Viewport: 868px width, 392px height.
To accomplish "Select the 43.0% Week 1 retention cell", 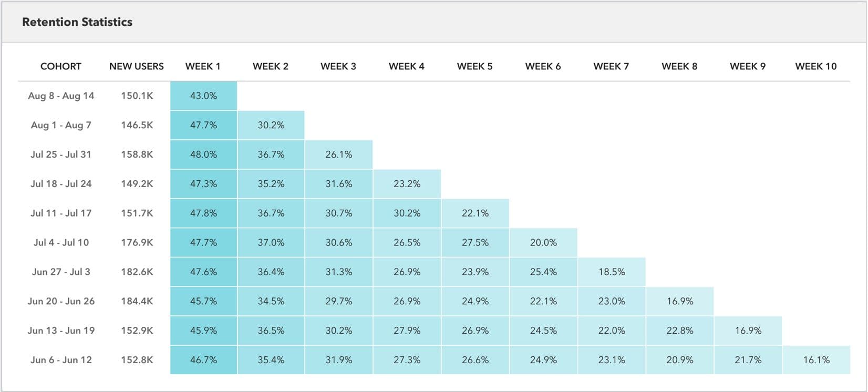I will (203, 96).
